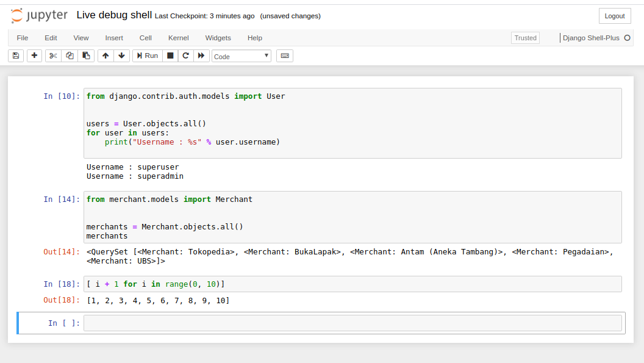Screen dimensions: 644x363
Task: Open the command palette keyboard icon
Action: point(285,56)
